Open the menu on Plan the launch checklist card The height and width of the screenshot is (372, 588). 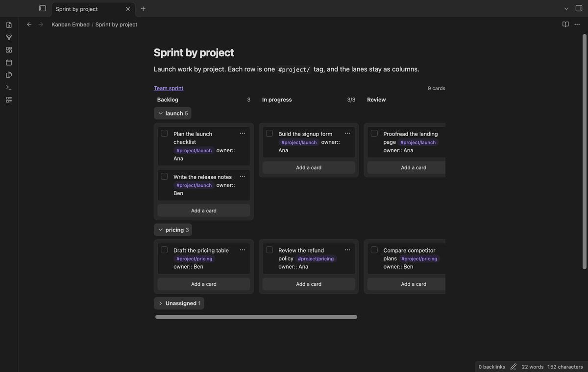(x=243, y=133)
